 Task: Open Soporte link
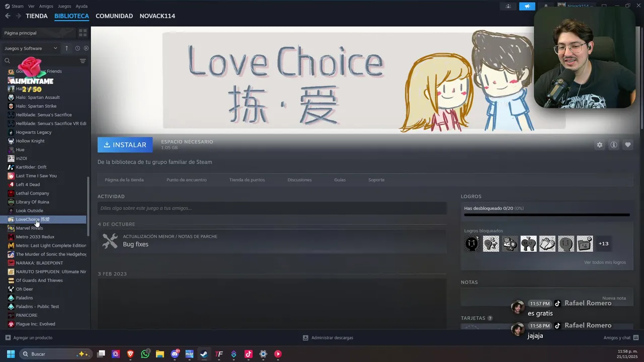[x=376, y=180]
